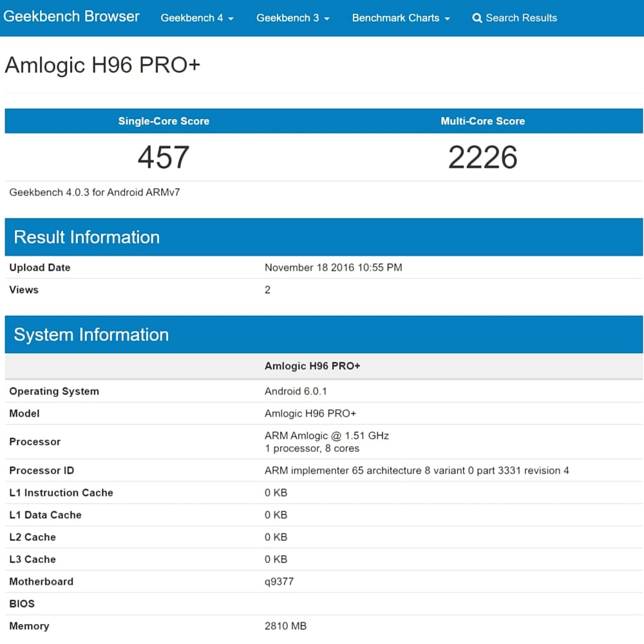644x644 pixels.
Task: Expand the Benchmark Charts dropdown
Action: coord(401,18)
